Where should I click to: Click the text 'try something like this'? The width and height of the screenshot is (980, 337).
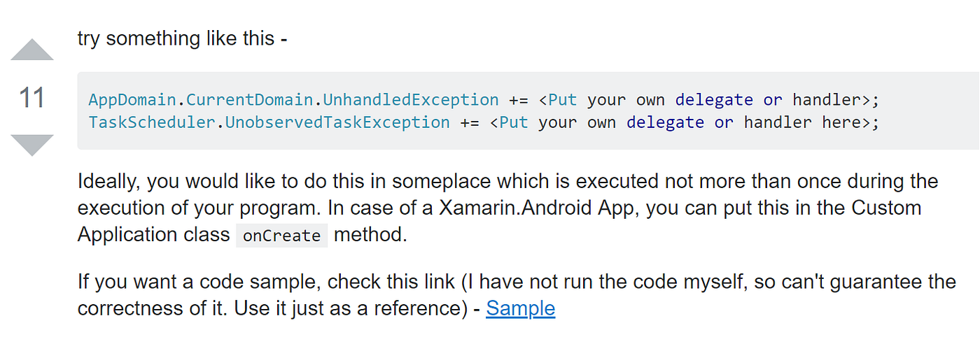point(176,38)
